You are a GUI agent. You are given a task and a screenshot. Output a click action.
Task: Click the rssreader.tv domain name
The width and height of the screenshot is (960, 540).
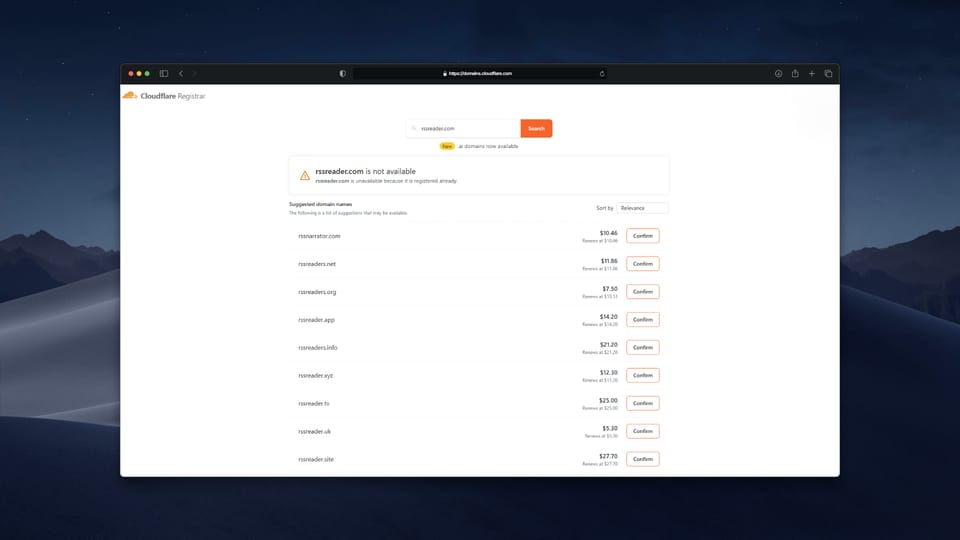pyautogui.click(x=313, y=403)
